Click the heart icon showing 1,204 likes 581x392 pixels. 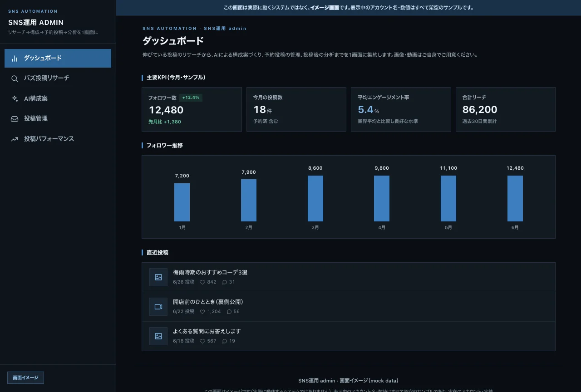click(202, 312)
